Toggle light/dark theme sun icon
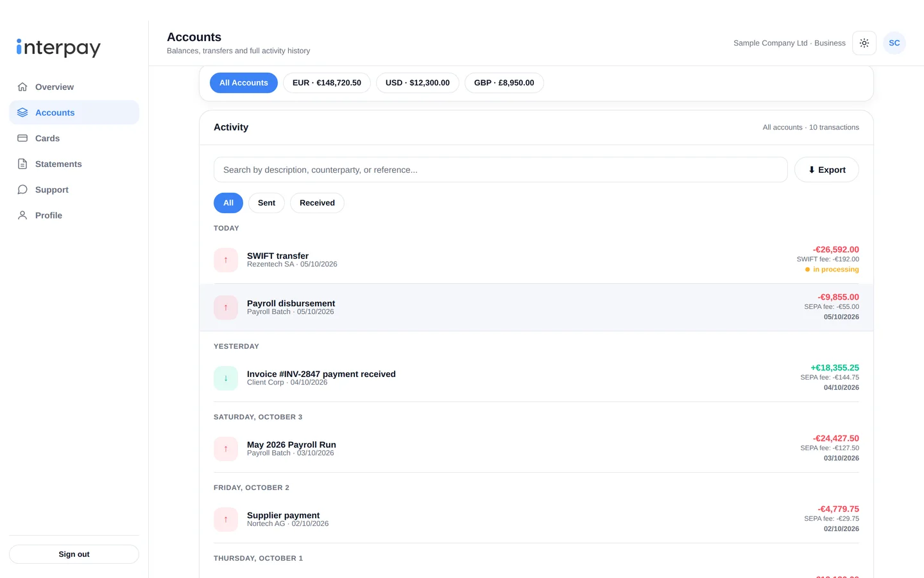The image size is (924, 578). [x=864, y=43]
